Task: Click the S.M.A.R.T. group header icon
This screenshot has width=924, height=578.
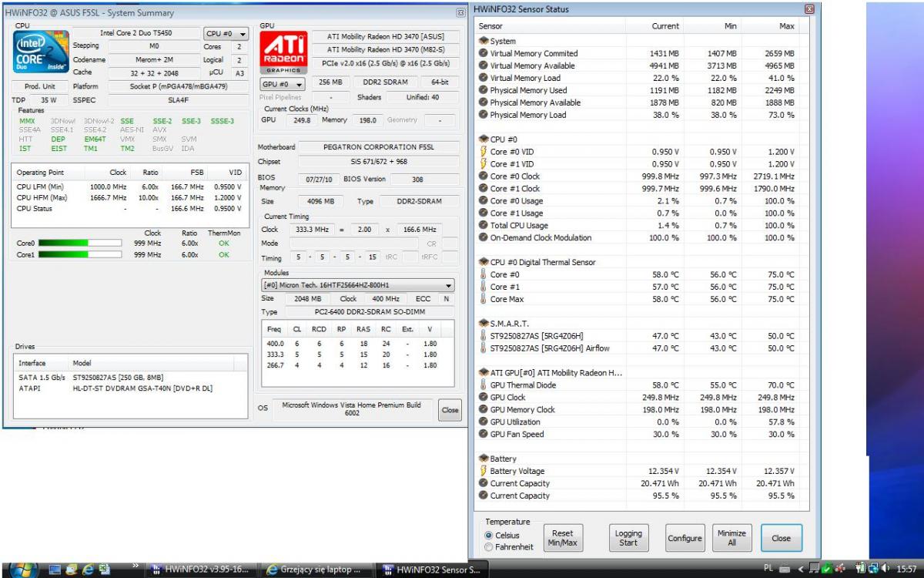Action: coord(484,324)
